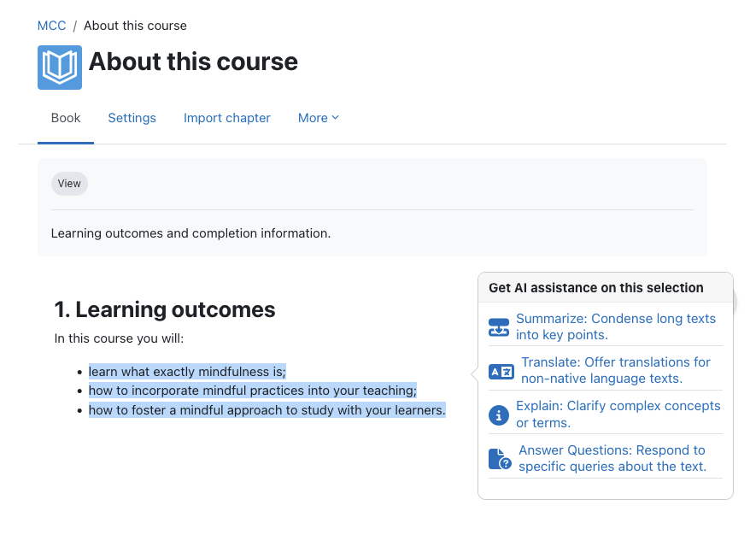Click the '1. Learning outcomes' chapter heading
Screen dimensions: 756x535
pos(165,309)
